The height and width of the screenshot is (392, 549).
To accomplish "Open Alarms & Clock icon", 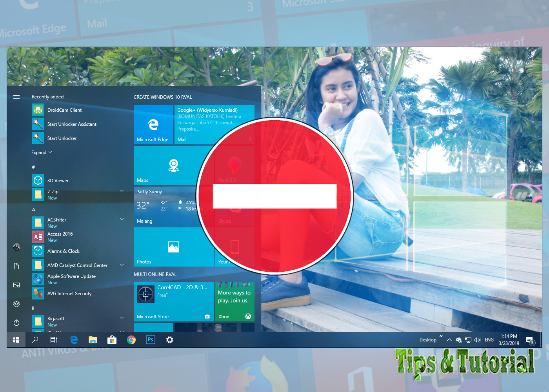I will 38,251.
